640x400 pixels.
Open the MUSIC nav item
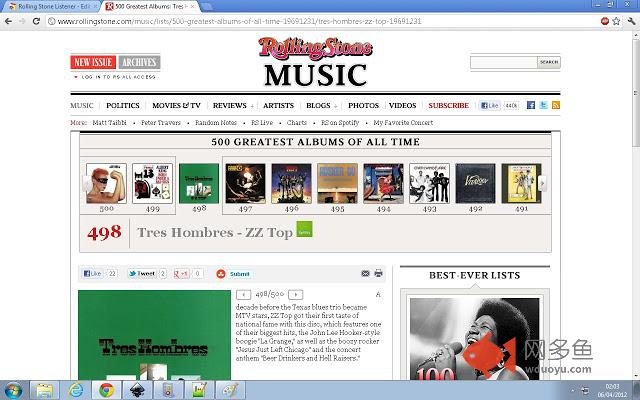(82, 105)
